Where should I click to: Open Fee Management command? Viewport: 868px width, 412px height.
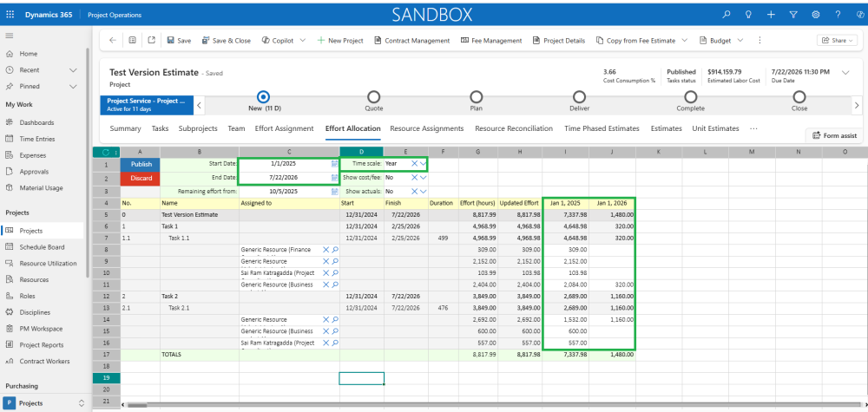(x=491, y=41)
